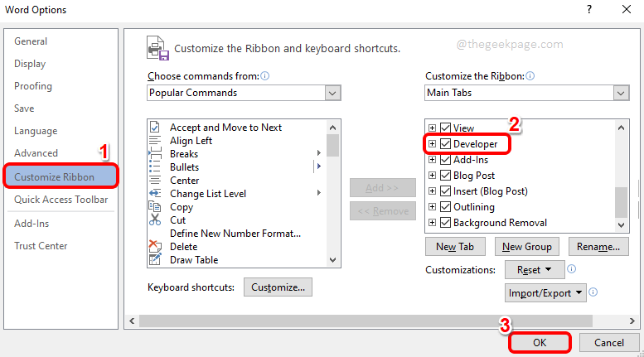Image resolution: width=644 pixels, height=357 pixels.
Task: Click the Accept and Move to Next icon
Action: click(154, 128)
